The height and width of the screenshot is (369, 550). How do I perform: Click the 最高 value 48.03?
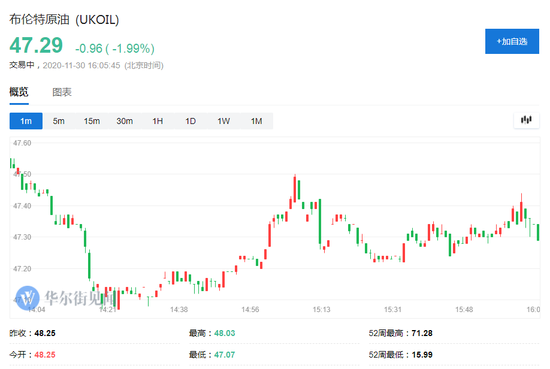click(x=224, y=333)
